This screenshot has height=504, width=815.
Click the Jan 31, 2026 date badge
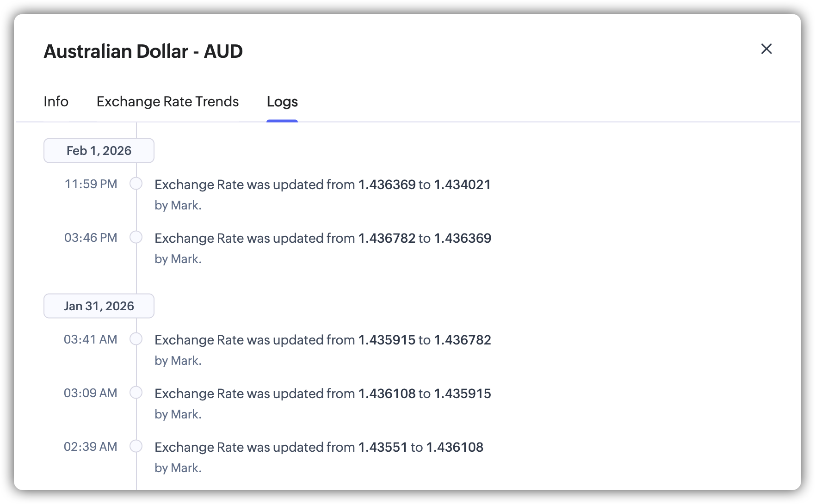click(x=99, y=306)
